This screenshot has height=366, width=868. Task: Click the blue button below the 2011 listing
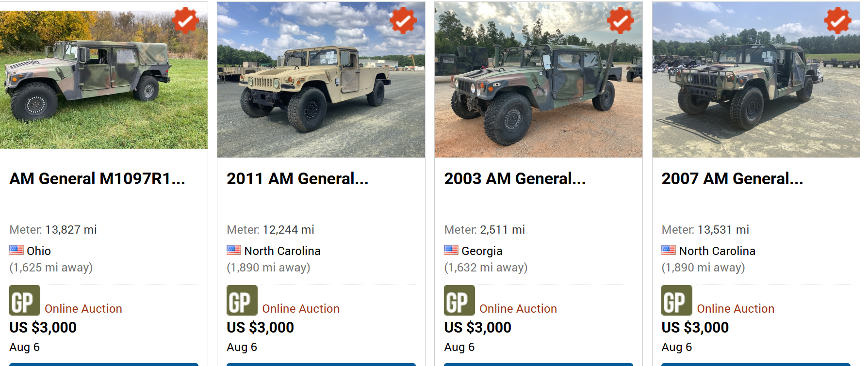pyautogui.click(x=321, y=365)
